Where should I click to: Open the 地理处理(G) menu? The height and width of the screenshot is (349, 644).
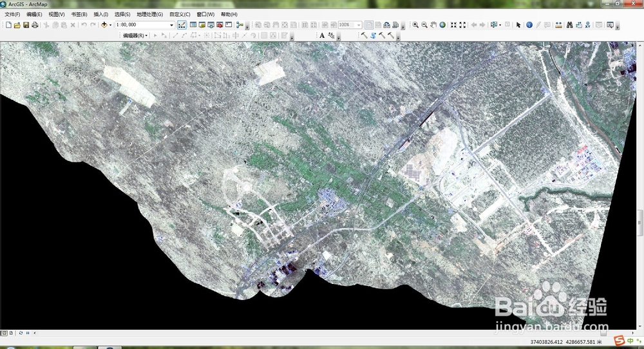tap(150, 14)
